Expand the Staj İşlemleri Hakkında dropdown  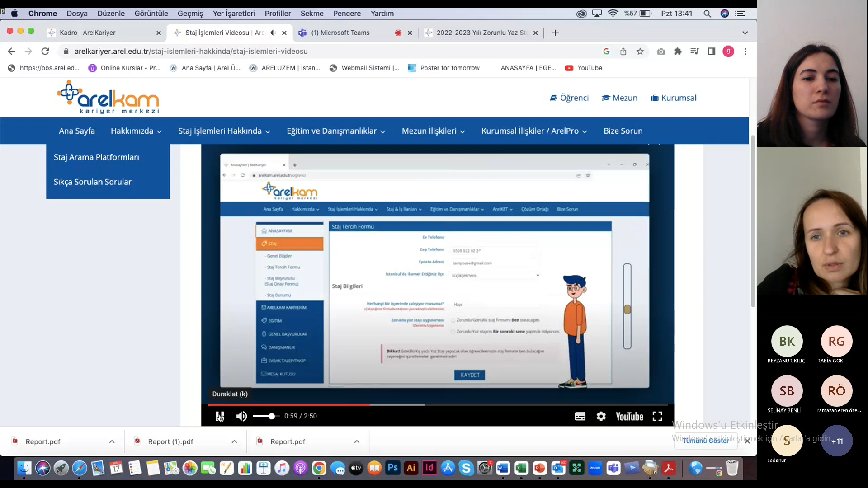click(x=224, y=131)
